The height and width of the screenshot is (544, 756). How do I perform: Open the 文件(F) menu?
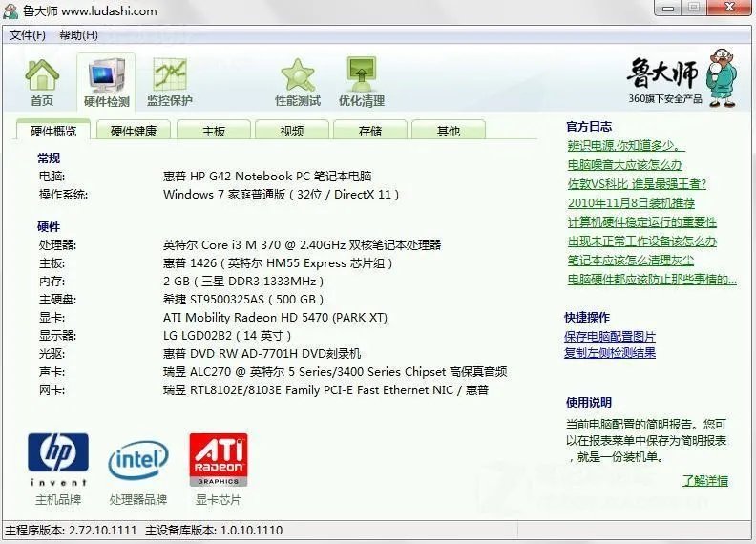(x=27, y=35)
